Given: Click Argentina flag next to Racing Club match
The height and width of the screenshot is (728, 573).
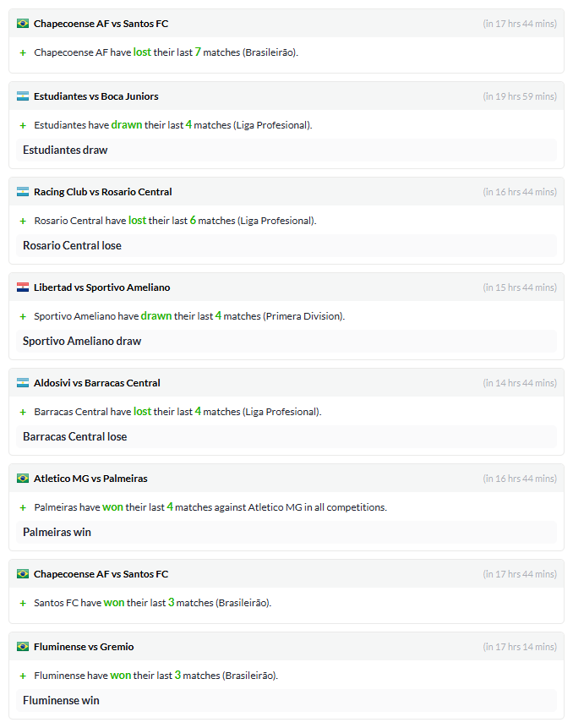Looking at the screenshot, I should (x=23, y=192).
